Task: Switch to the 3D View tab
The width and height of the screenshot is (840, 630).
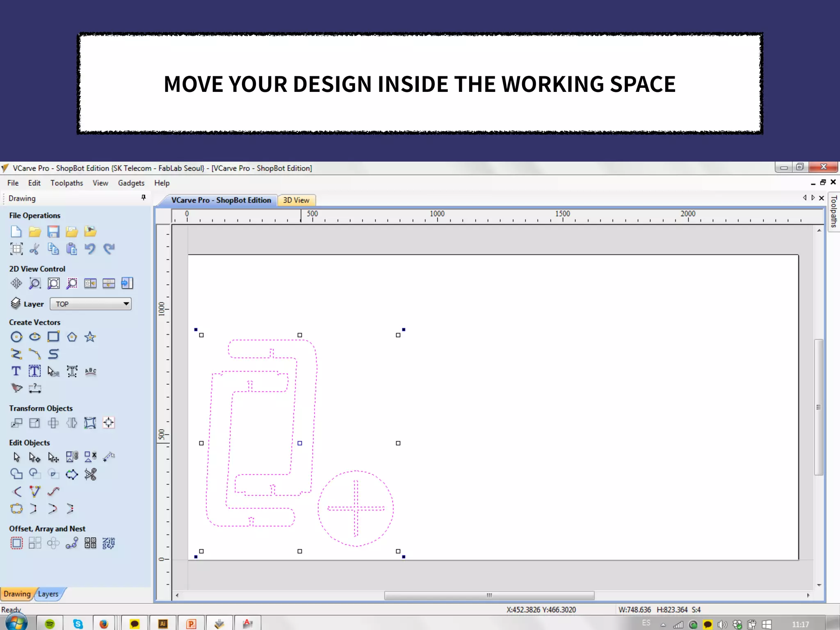Action: click(x=296, y=200)
